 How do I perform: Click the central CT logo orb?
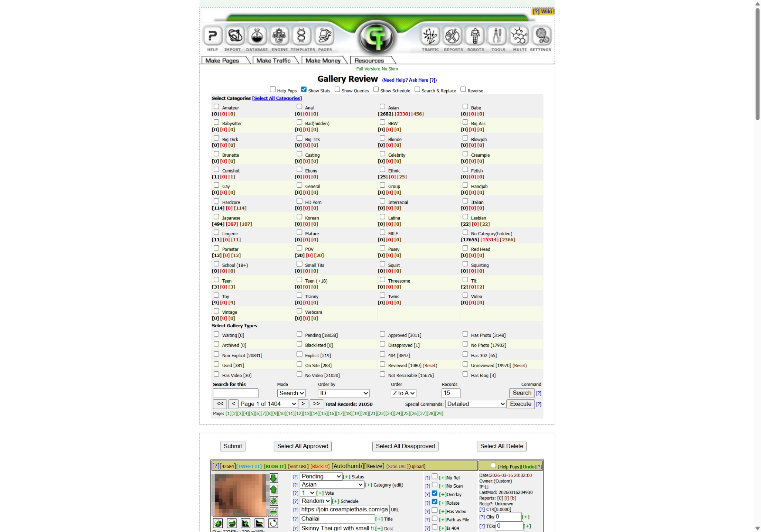[x=376, y=37]
